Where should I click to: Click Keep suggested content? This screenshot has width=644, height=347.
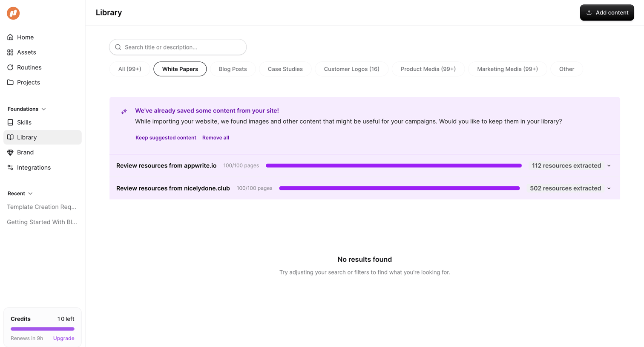[166, 138]
